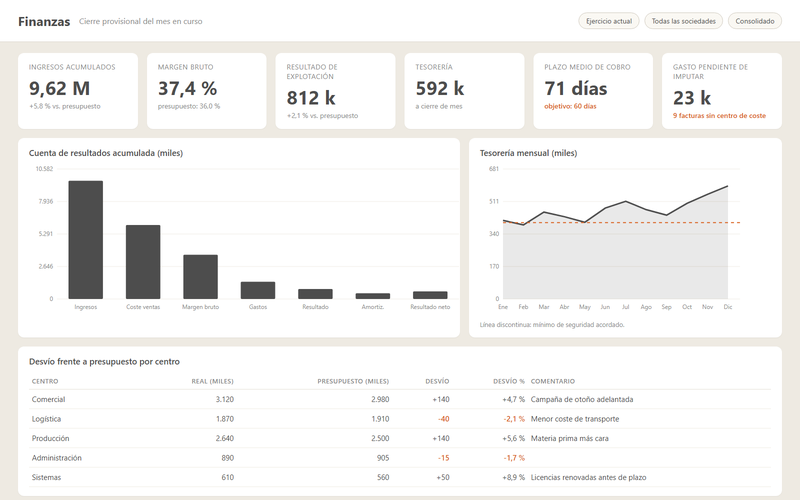Click the Gastos bar
This screenshot has width=800, height=500.
point(258,290)
